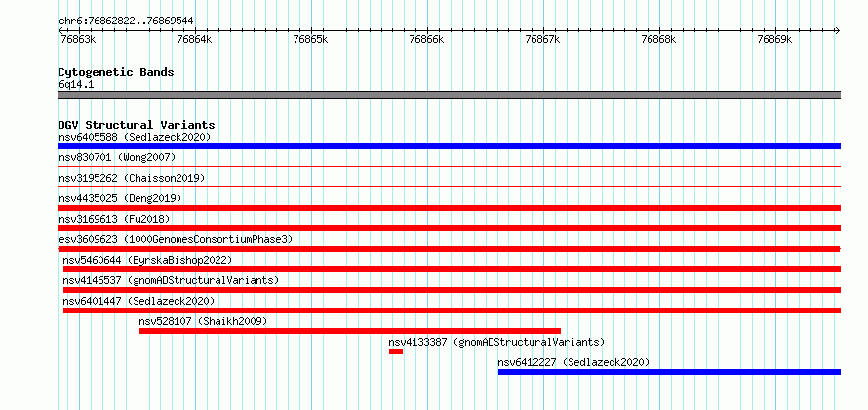Select the thin red line for nsv3195262
The image size is (868, 410).
tap(449, 186)
